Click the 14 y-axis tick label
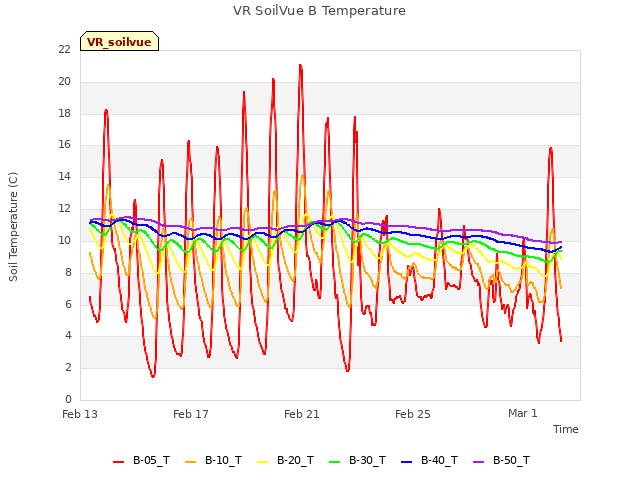The width and height of the screenshot is (640, 480). (65, 176)
